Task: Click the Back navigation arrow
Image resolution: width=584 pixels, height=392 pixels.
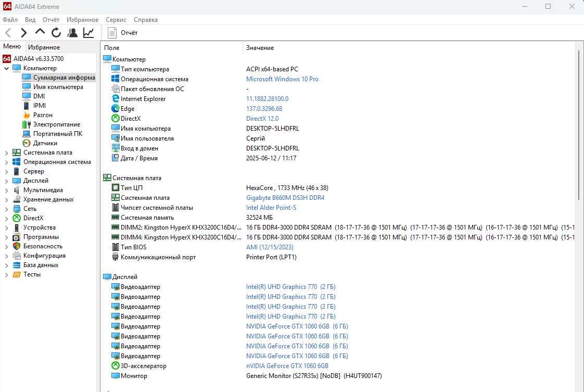Action: (x=8, y=33)
